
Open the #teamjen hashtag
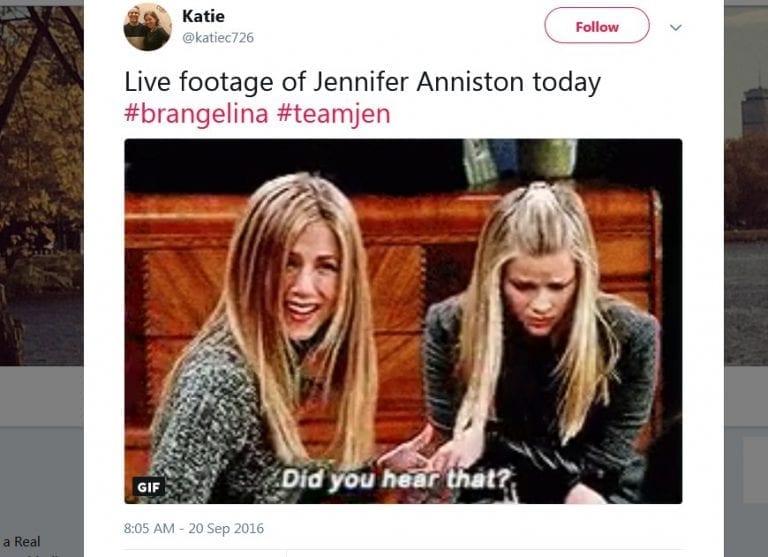tap(334, 114)
